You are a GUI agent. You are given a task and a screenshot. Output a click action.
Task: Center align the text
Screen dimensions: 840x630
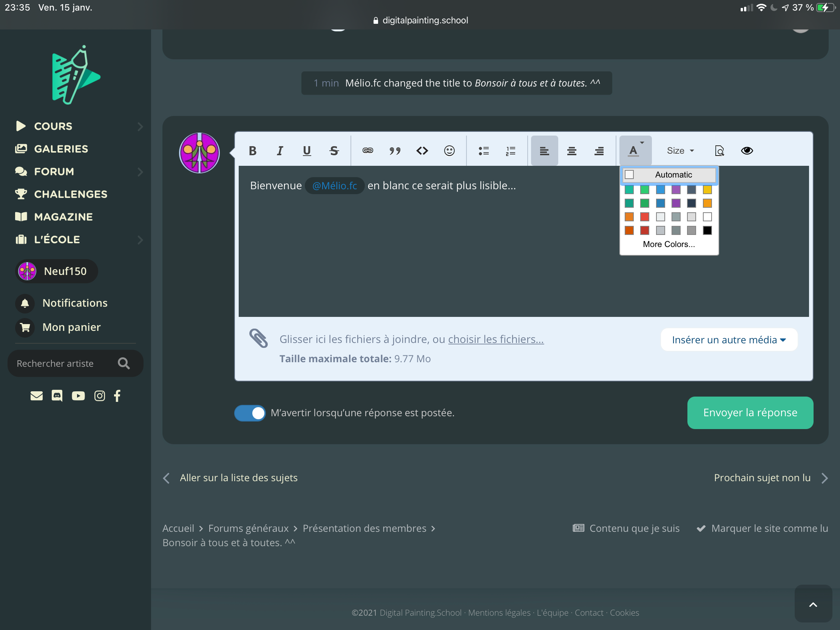tap(571, 151)
